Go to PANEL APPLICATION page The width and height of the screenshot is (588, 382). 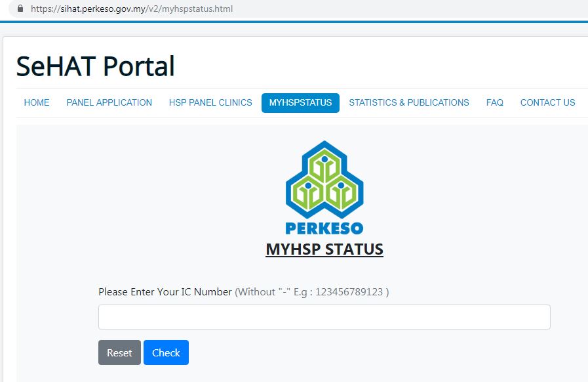109,102
